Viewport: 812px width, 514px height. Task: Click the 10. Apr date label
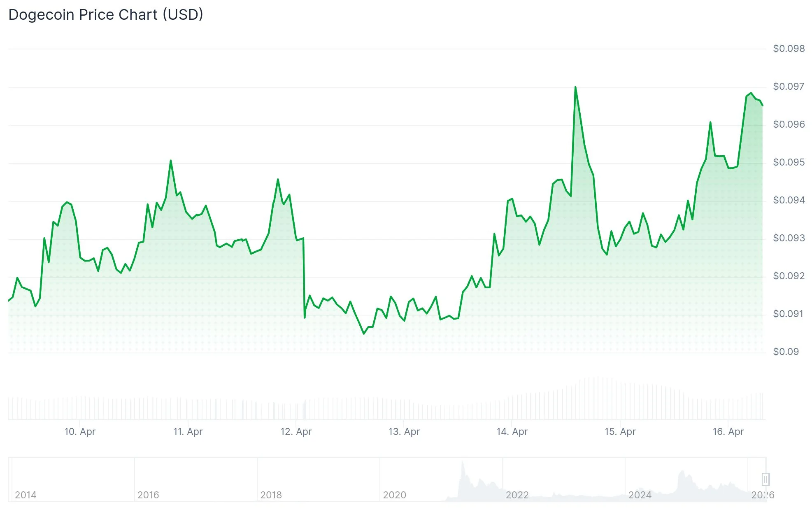(x=80, y=432)
